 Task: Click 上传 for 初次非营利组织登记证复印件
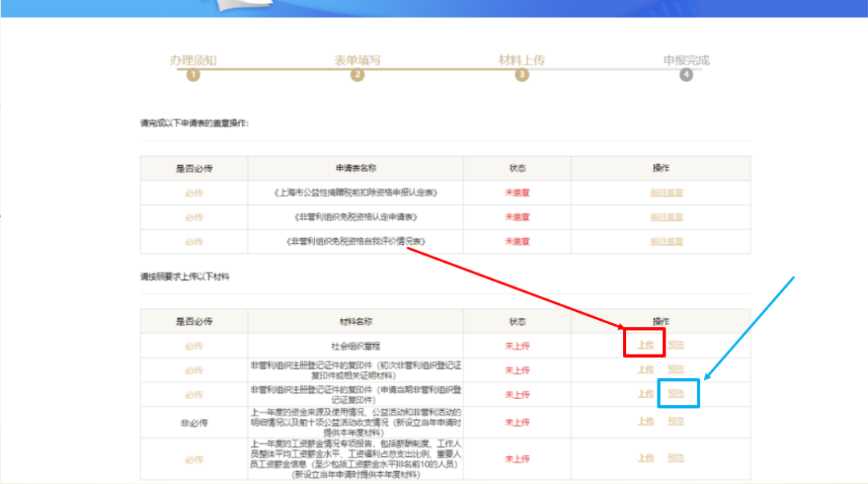click(645, 370)
